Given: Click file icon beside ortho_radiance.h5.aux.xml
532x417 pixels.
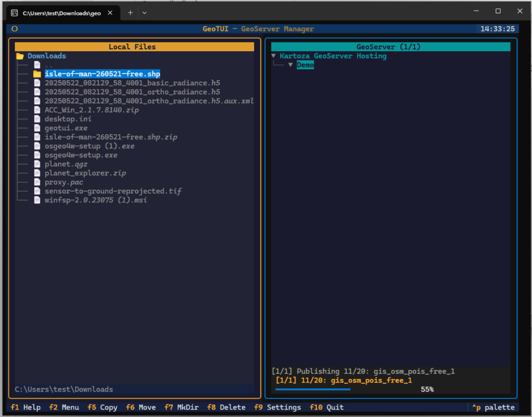Looking at the screenshot, I should 37,101.
